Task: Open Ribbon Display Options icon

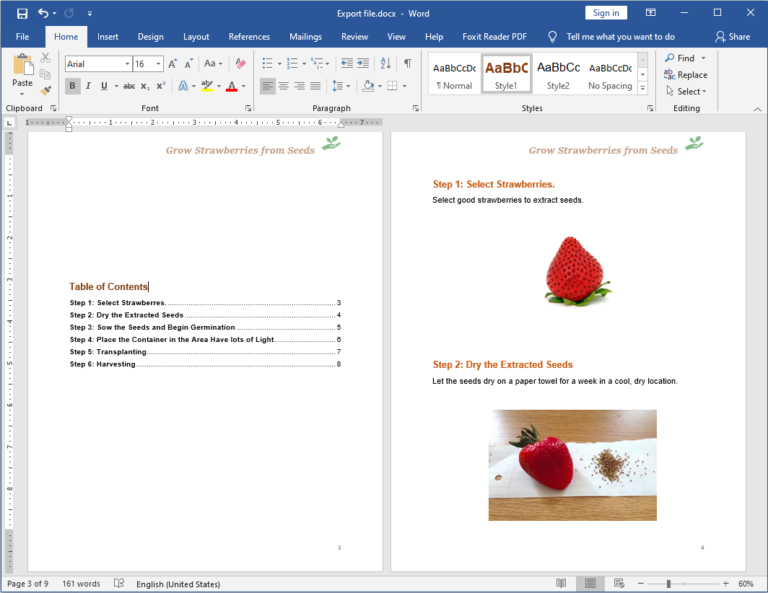Action: coord(650,13)
